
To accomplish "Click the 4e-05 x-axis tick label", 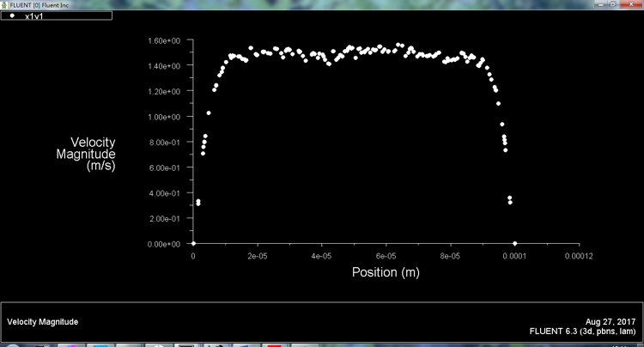I will 321,256.
